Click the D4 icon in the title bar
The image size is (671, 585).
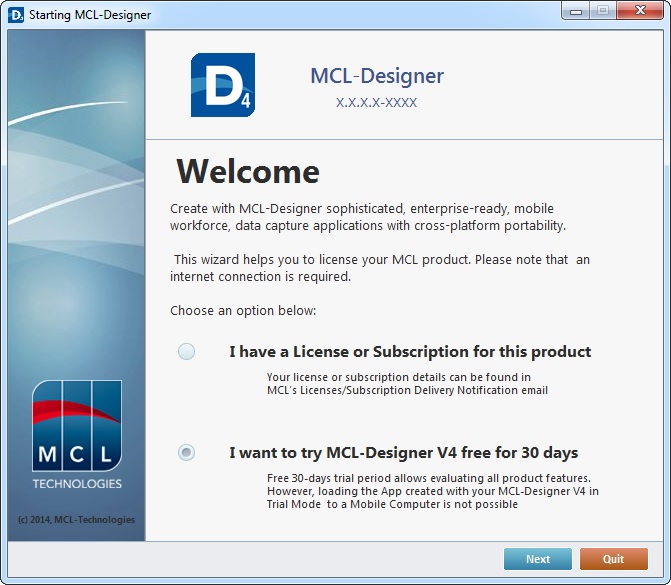16,15
